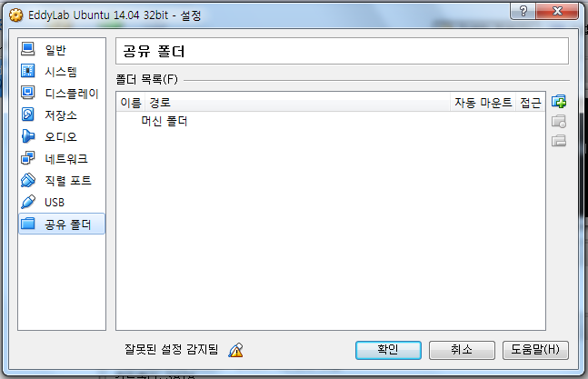Open help with 도움말(H) button
Screen dimensions: 588x379
(x=535, y=350)
